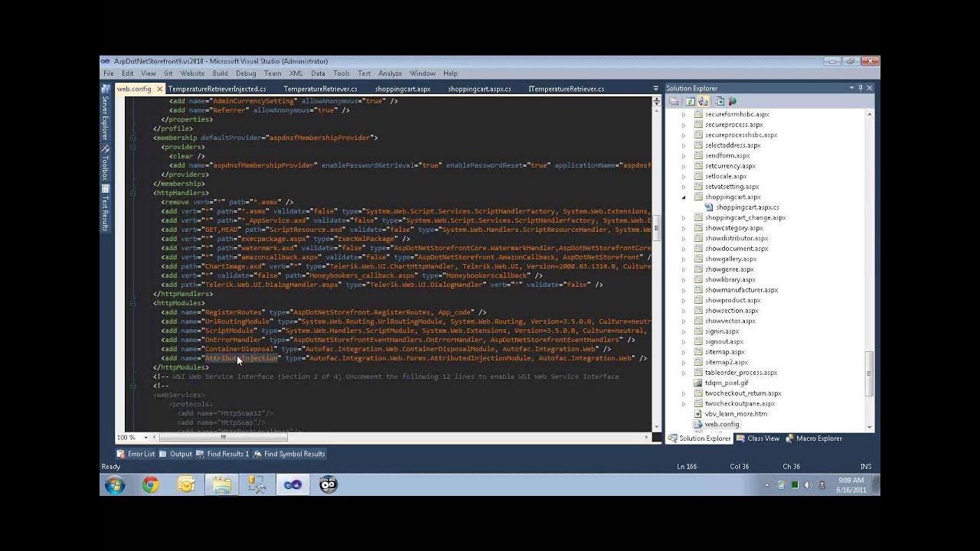Open the ASP.NET Configuration icon

coord(732,101)
